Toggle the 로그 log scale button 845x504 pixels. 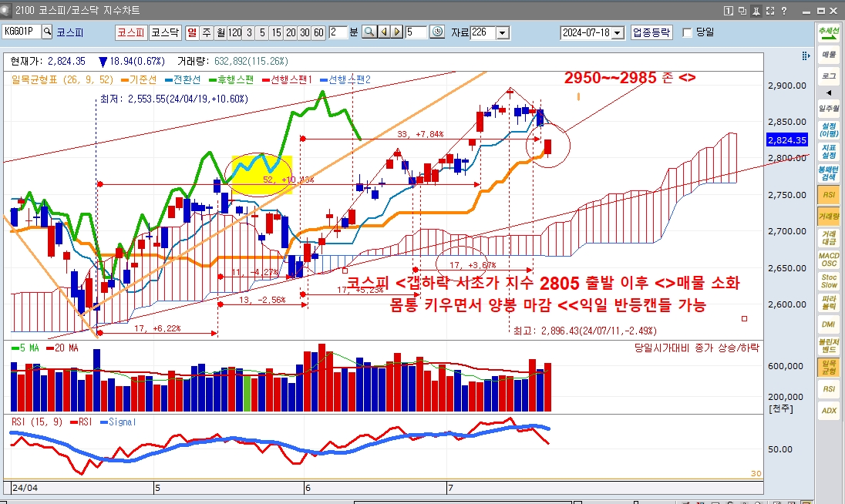[x=829, y=76]
